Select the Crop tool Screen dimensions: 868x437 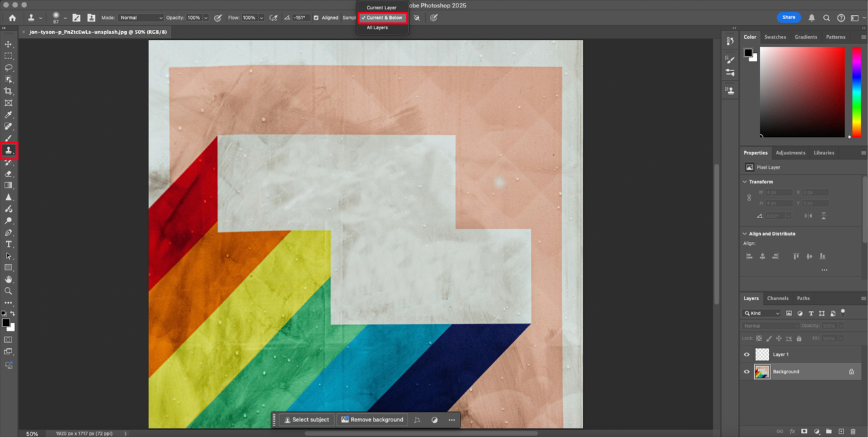[9, 91]
